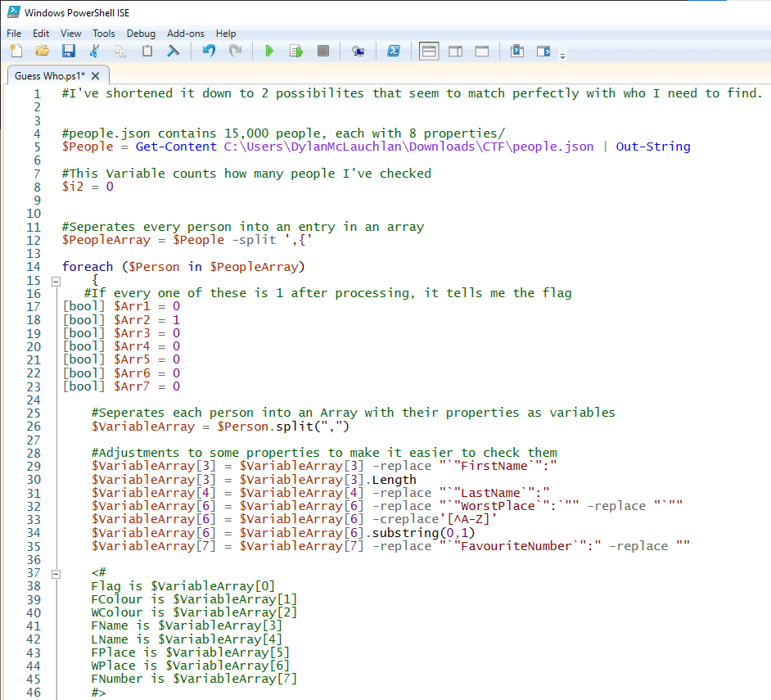Click on the $i2 = 0 line
Screen dimensions: 771x700
coord(88,187)
